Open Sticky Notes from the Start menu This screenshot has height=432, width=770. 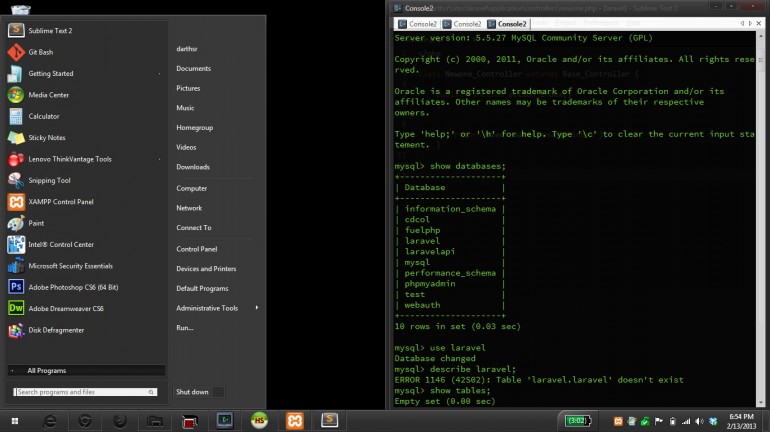point(86,137)
